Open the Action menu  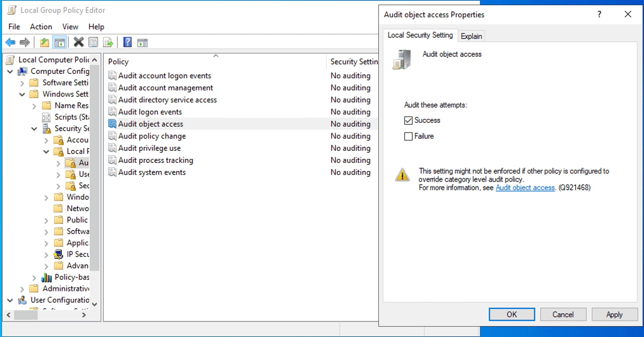click(x=41, y=27)
